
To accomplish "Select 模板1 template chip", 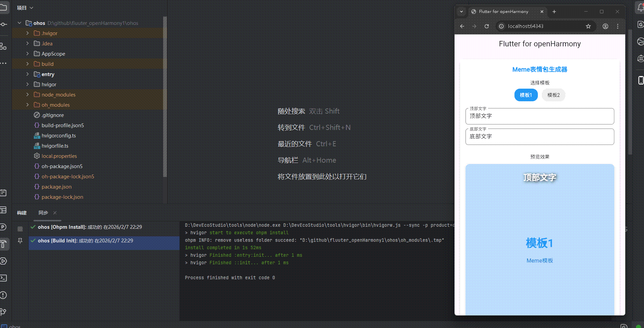I will 526,95.
